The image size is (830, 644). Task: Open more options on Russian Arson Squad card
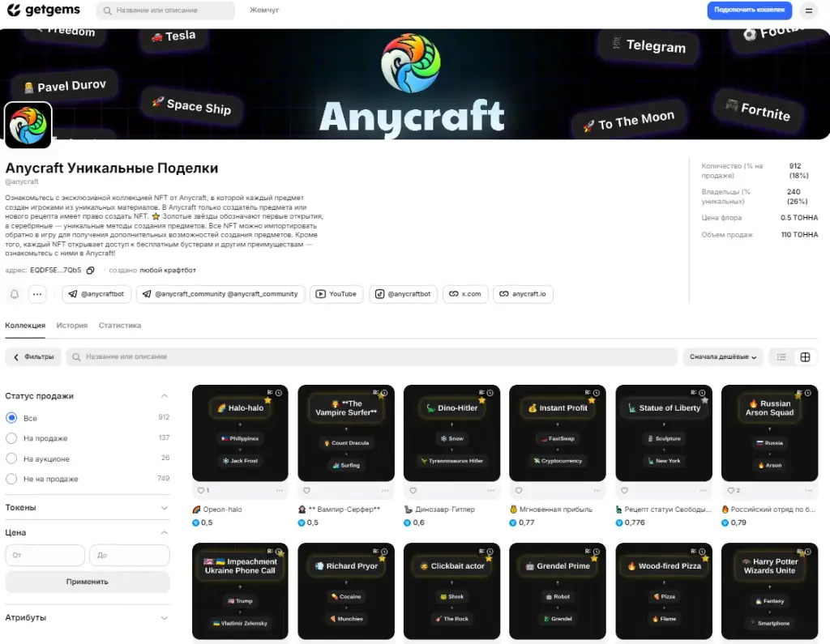(808, 491)
